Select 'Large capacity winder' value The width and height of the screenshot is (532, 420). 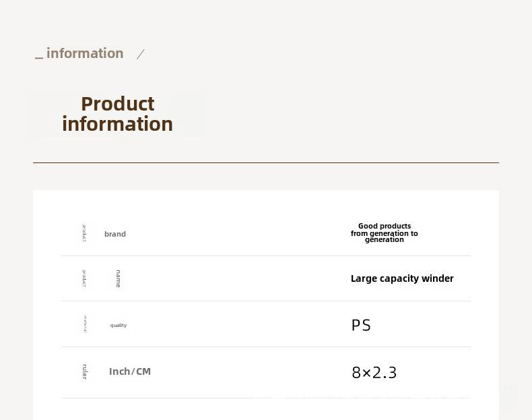coord(402,278)
